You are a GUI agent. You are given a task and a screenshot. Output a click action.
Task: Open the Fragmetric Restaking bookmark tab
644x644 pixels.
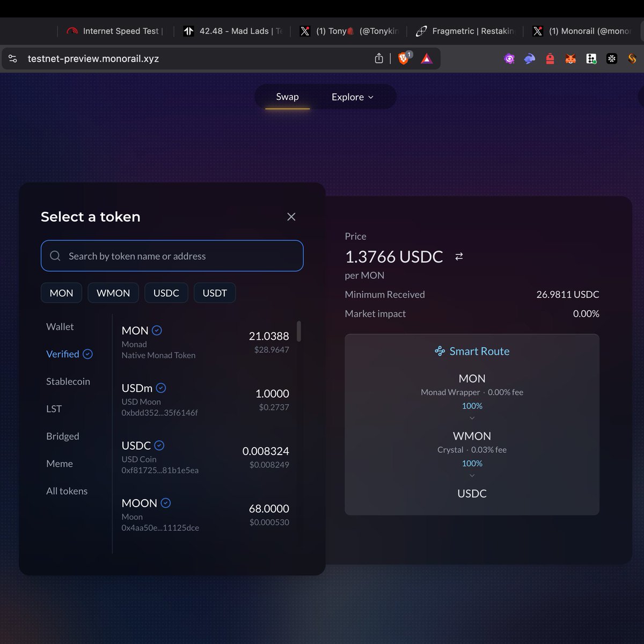pos(465,31)
